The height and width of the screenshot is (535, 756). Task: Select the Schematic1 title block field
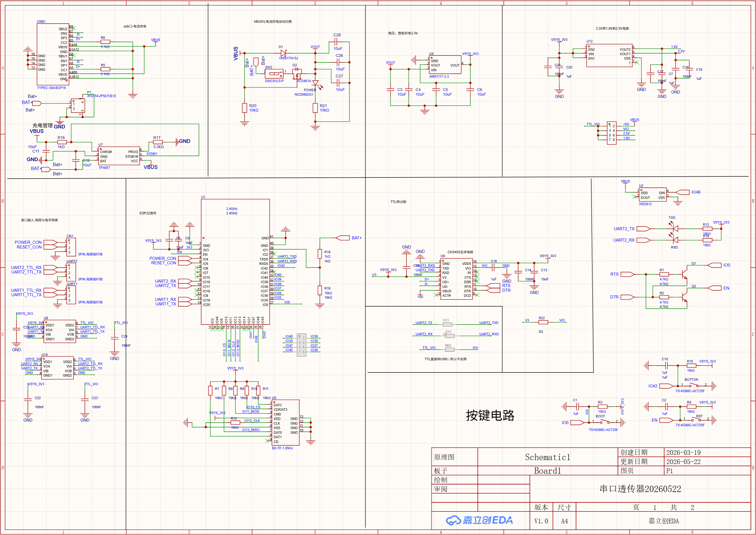click(x=547, y=457)
